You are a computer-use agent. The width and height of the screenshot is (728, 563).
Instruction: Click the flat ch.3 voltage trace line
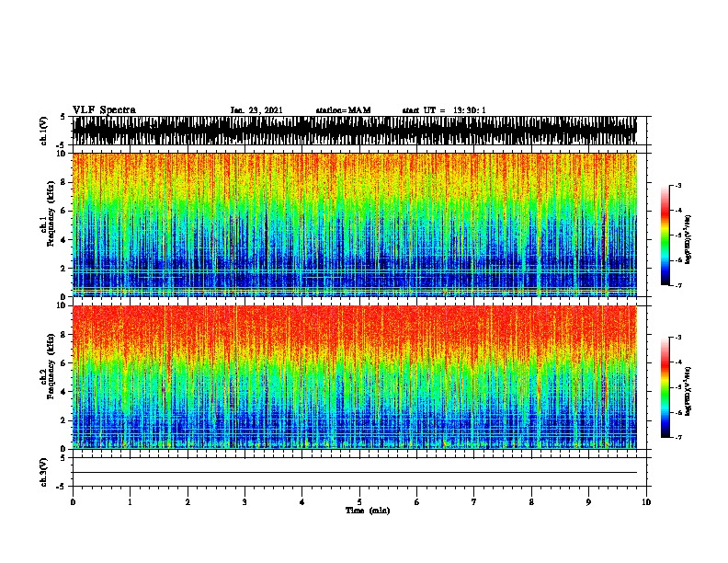click(x=354, y=473)
